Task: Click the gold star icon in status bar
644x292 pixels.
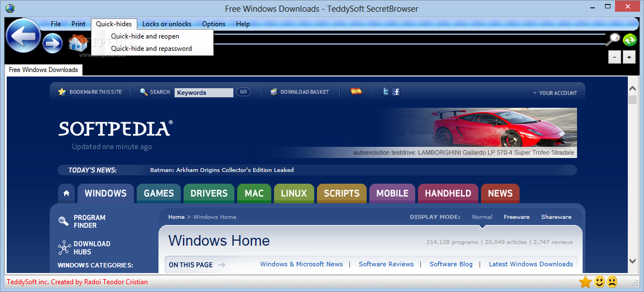Action: click(x=585, y=282)
